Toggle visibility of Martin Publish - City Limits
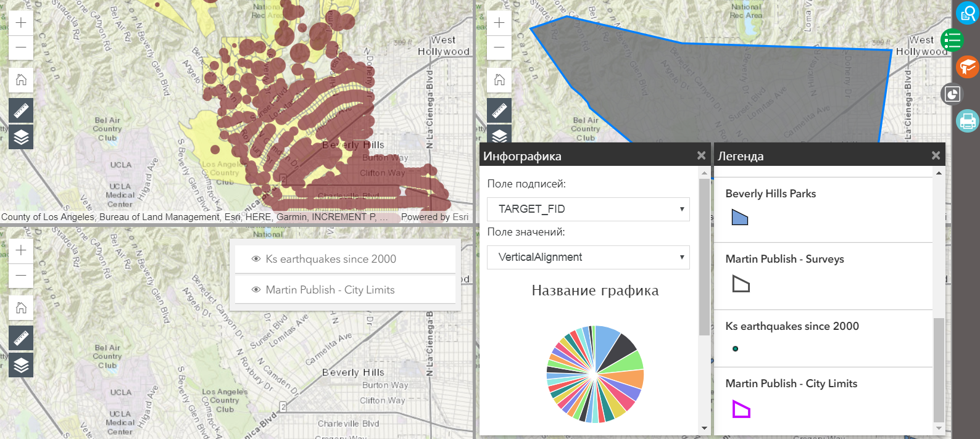Viewport: 980px width, 439px height. [256, 290]
